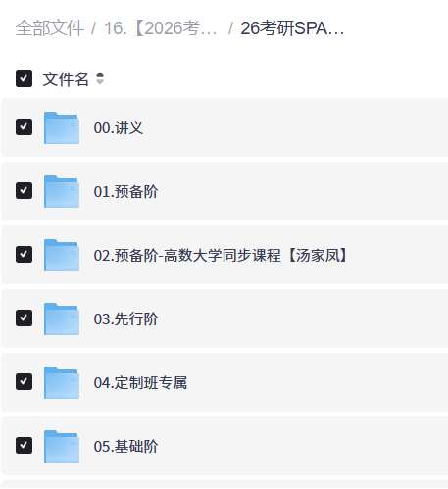Screen dimensions: 448x489
Task: Navigate to 16.【2026考… breadcrumb folder
Action: point(160,28)
